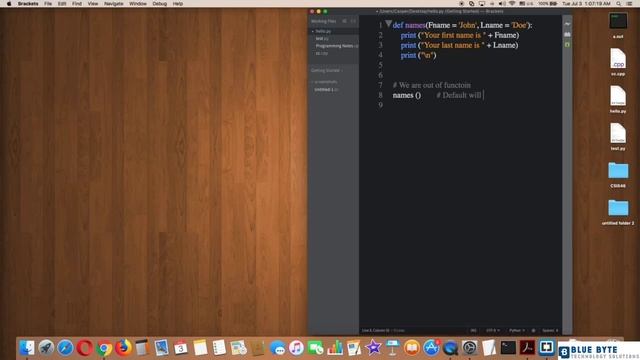
Task: Select hello.py file on the desktop
Action: [x=618, y=99]
